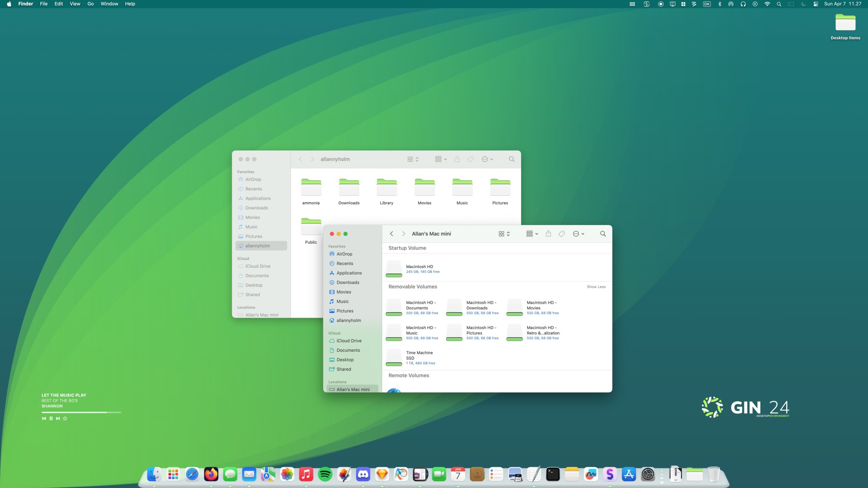Viewport: 868px width, 488px height.
Task: Select Movies in front window sidebar
Action: point(352,292)
